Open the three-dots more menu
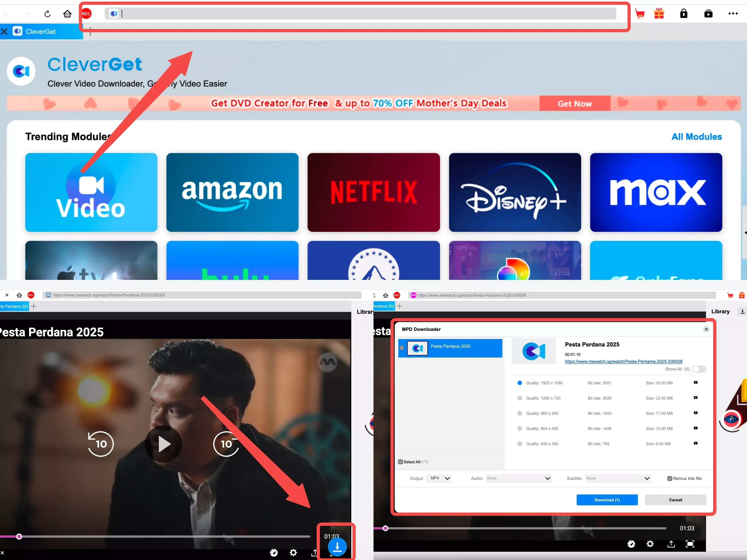This screenshot has height=560, width=747. [x=733, y=13]
